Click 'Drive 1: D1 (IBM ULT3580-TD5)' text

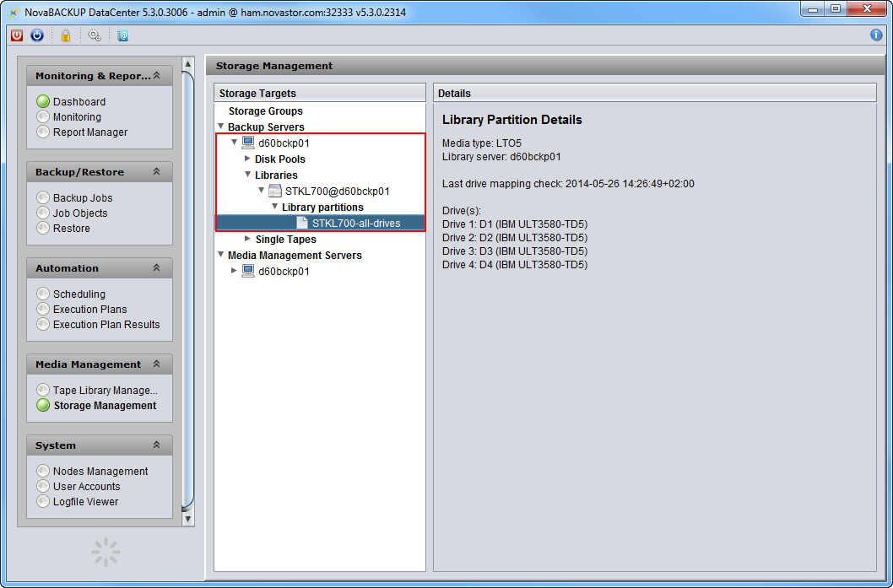point(515,224)
